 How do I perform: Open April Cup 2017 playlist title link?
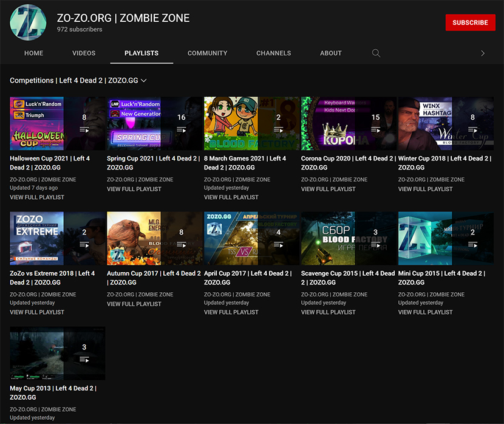(247, 278)
